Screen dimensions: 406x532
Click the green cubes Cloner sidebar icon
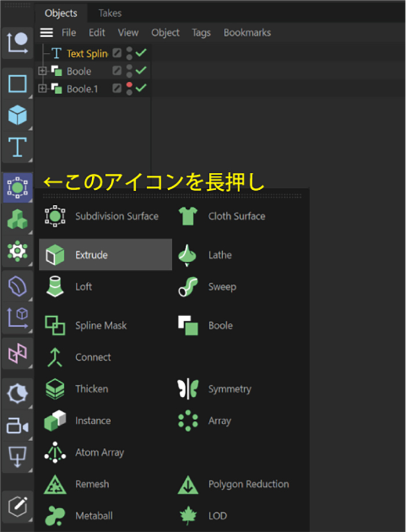point(17,219)
